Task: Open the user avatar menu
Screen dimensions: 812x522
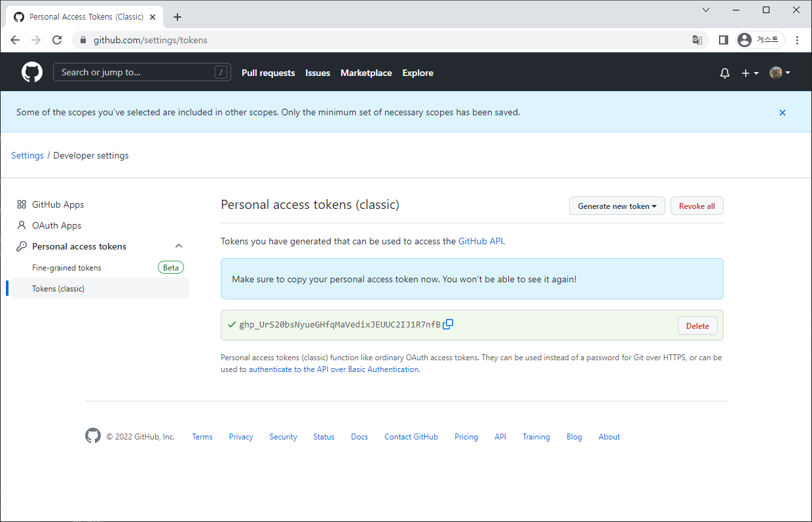Action: coord(779,73)
